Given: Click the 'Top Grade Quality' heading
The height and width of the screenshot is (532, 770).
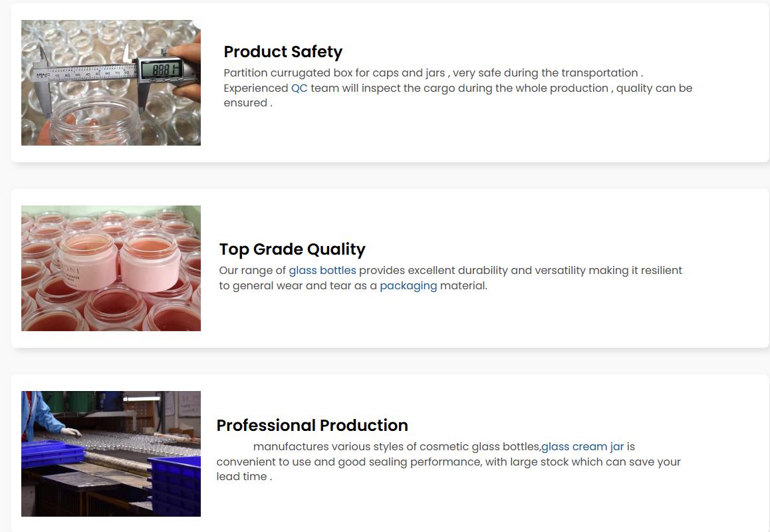Looking at the screenshot, I should (292, 249).
